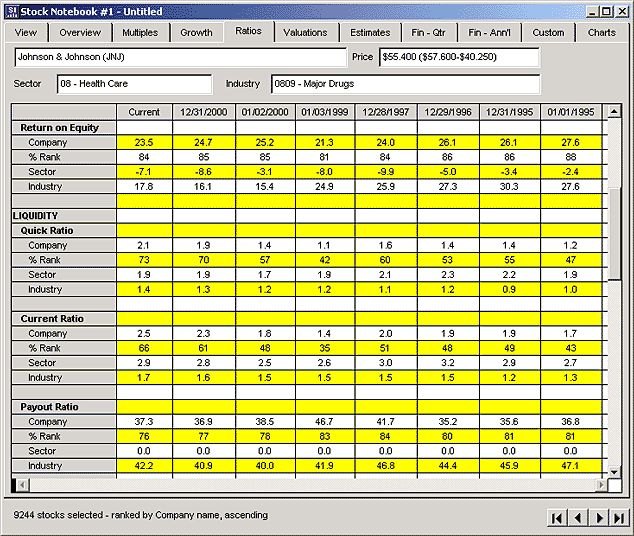Close the Stock Notebook window

pyautogui.click(x=622, y=11)
